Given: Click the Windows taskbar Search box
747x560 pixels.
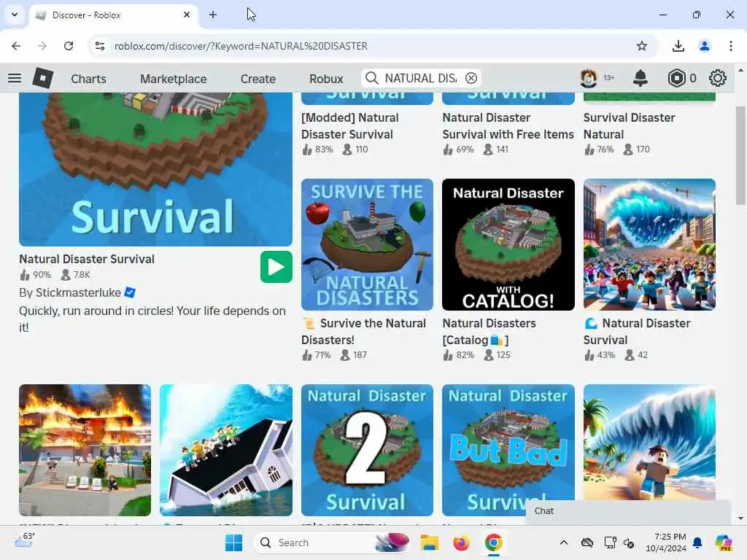Looking at the screenshot, I should (330, 542).
